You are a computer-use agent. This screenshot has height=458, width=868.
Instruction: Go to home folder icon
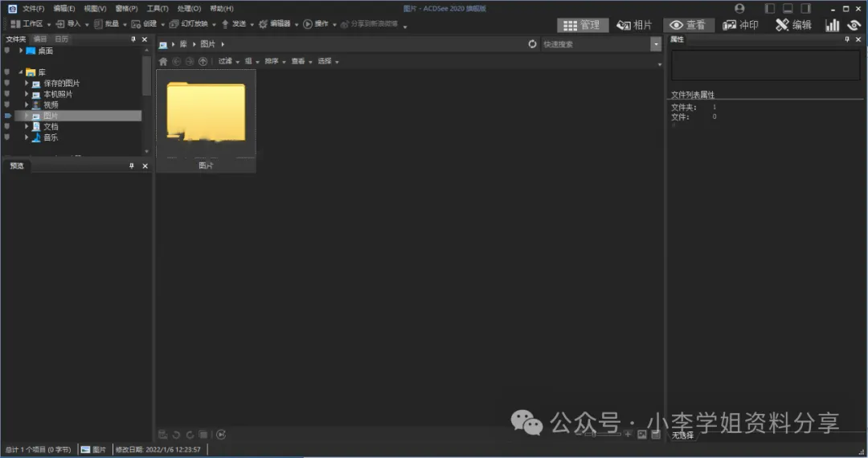click(x=162, y=61)
